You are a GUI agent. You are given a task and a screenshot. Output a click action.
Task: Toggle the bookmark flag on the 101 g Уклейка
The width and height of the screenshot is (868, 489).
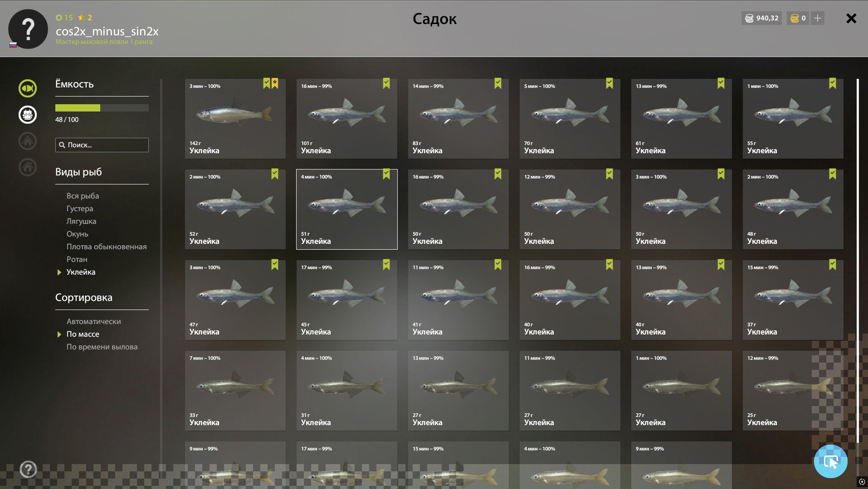point(386,83)
